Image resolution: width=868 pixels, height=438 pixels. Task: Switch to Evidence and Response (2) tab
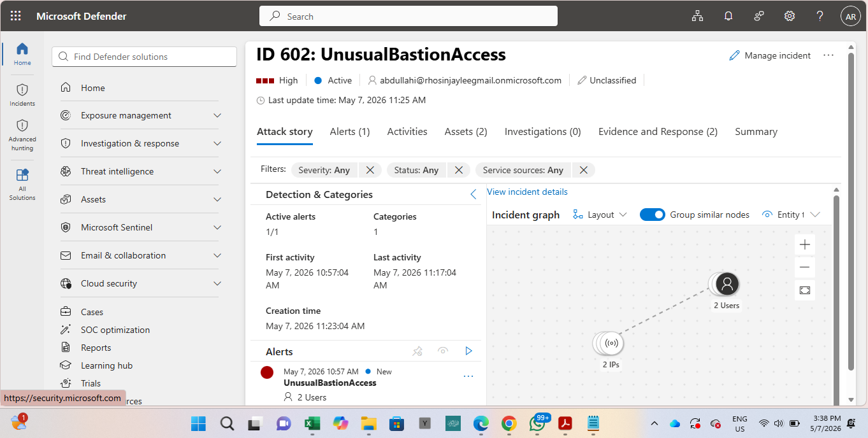tap(658, 132)
